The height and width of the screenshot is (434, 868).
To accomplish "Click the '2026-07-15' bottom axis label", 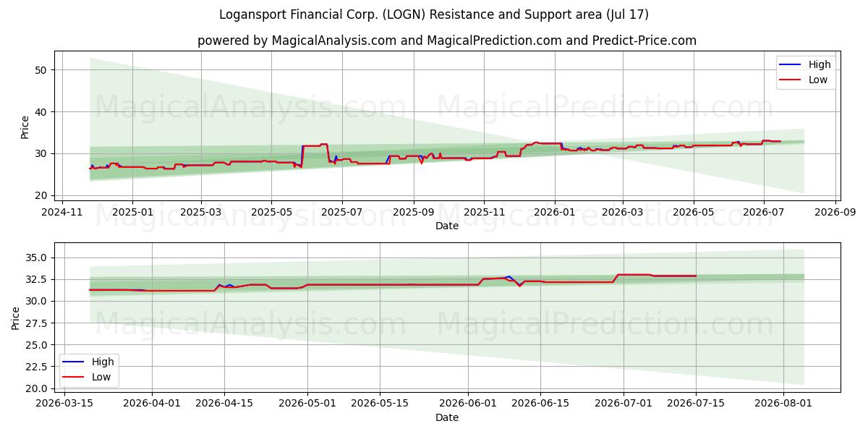I will [x=696, y=405].
